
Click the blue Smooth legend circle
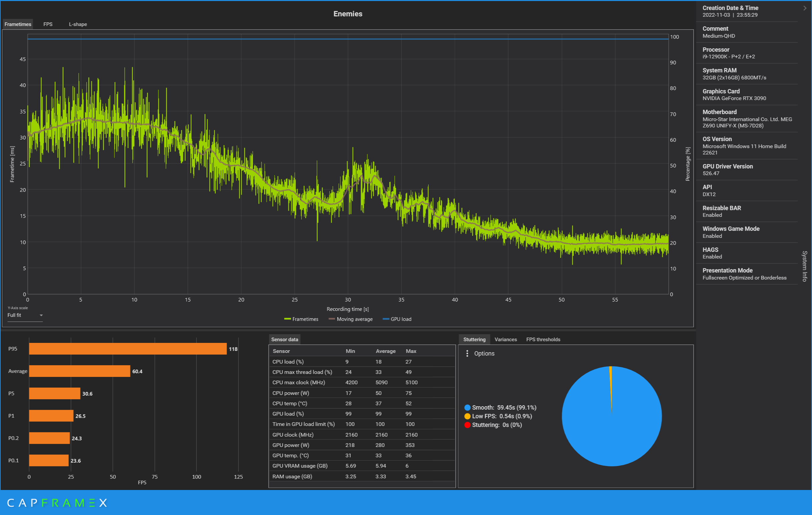click(x=467, y=408)
